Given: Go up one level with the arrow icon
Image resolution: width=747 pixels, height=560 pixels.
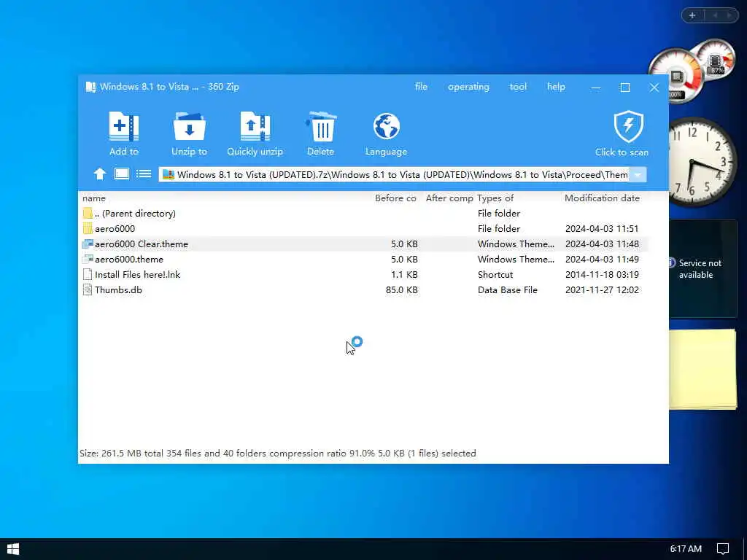Looking at the screenshot, I should point(100,174).
